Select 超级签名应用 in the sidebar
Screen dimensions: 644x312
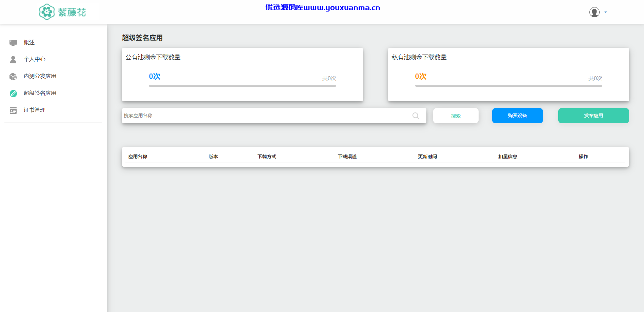tap(40, 93)
